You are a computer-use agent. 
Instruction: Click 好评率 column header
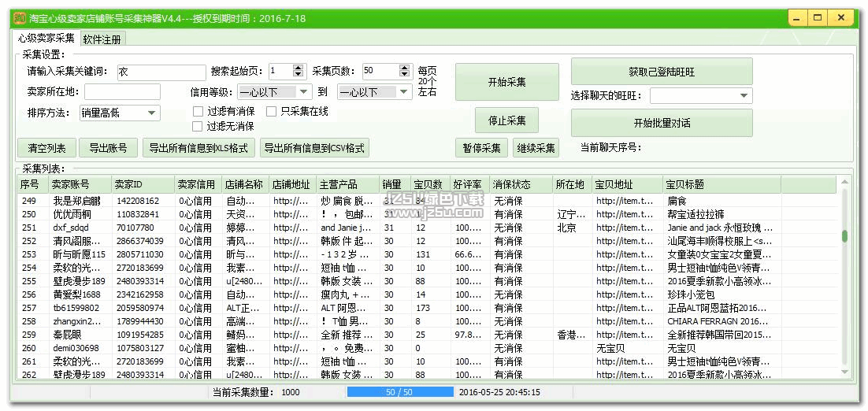[469, 185]
